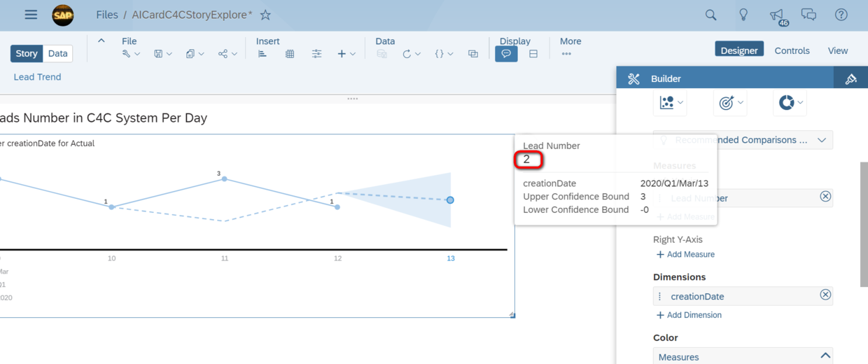Click the March 12 data point
The image size is (868, 364).
pyautogui.click(x=337, y=207)
